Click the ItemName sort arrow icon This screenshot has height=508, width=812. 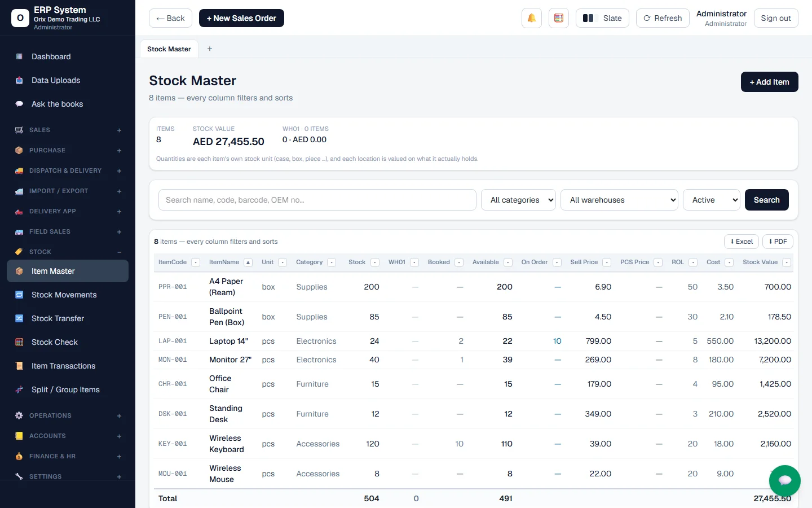[248, 262]
